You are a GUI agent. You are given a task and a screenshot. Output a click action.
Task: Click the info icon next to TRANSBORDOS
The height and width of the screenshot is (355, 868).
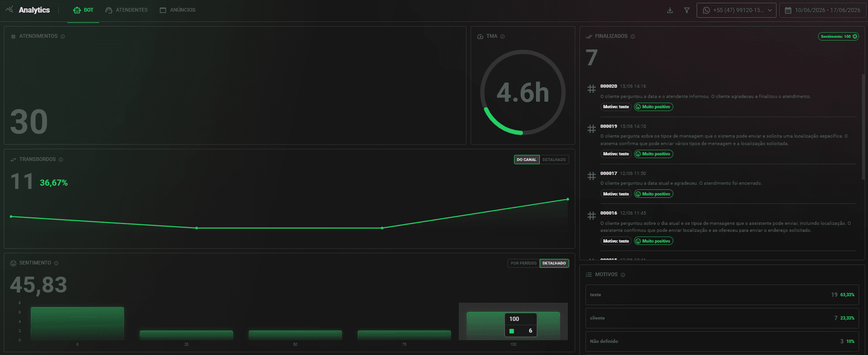[x=61, y=160]
